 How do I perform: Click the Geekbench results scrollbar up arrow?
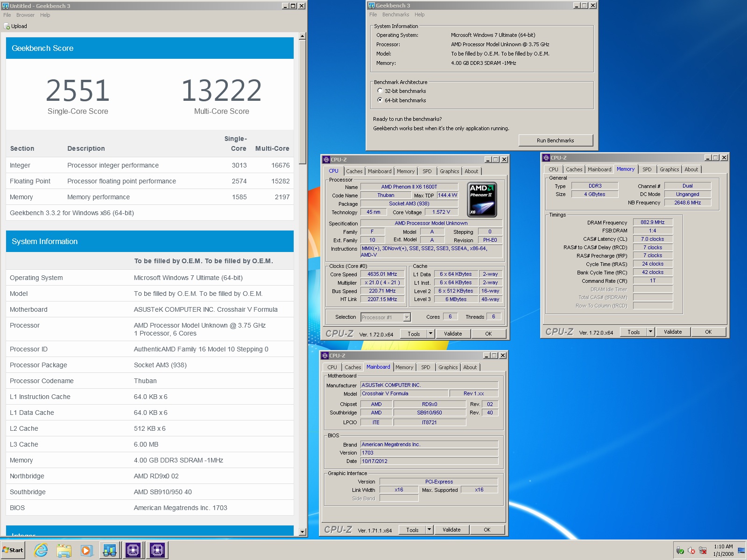(303, 36)
